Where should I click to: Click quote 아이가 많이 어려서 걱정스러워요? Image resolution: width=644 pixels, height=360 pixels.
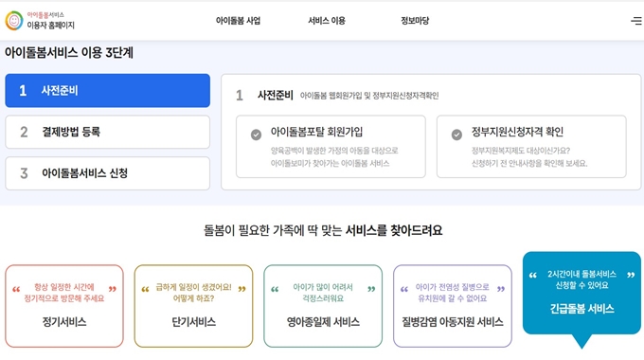323,293
